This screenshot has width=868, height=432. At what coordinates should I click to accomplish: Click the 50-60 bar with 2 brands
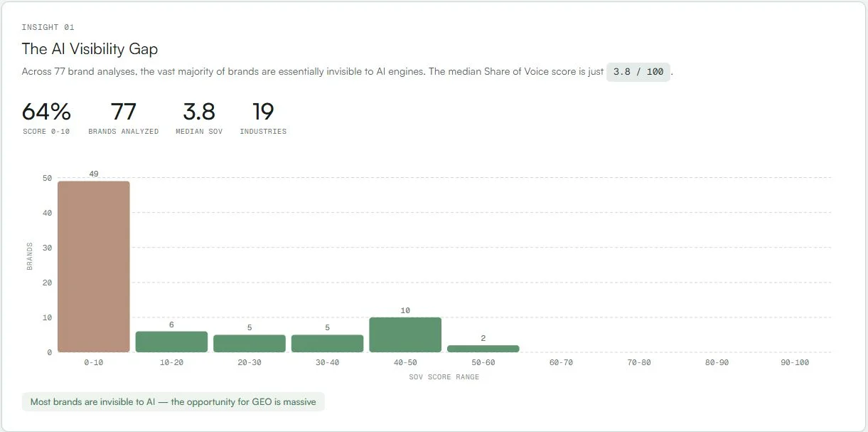tap(483, 347)
